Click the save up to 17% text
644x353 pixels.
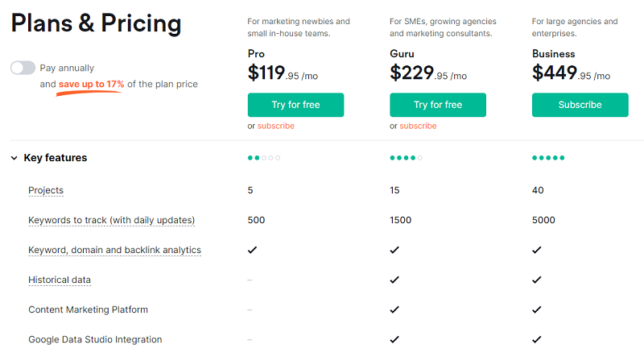coord(91,85)
